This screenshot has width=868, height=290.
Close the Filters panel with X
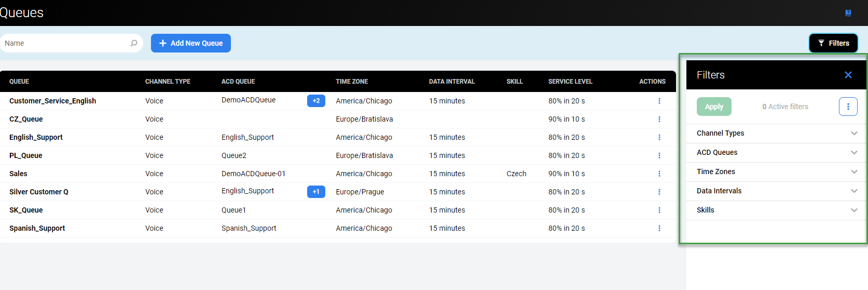(x=848, y=75)
